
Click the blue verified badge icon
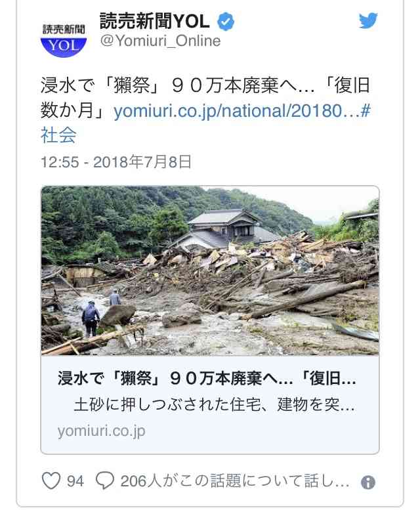[x=226, y=22]
